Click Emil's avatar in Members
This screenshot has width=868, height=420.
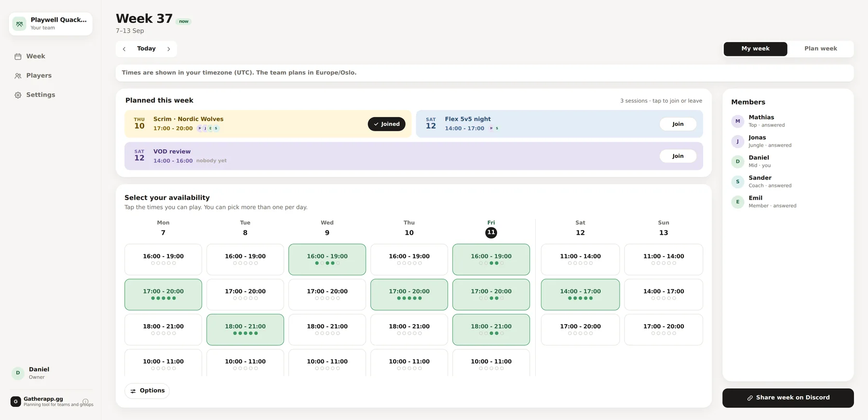[737, 202]
